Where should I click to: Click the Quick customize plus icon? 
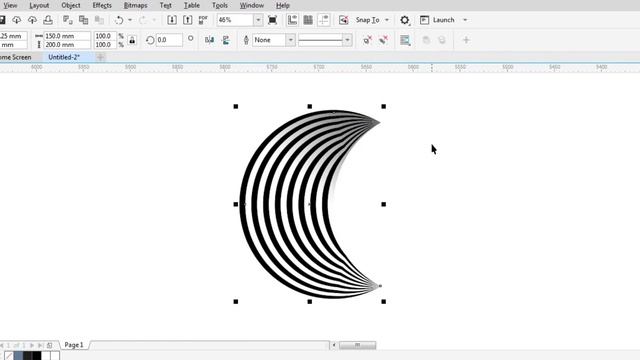(x=466, y=40)
